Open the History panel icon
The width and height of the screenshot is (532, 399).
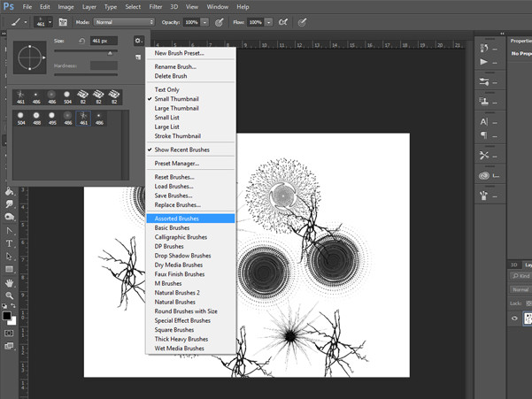pos(484,49)
